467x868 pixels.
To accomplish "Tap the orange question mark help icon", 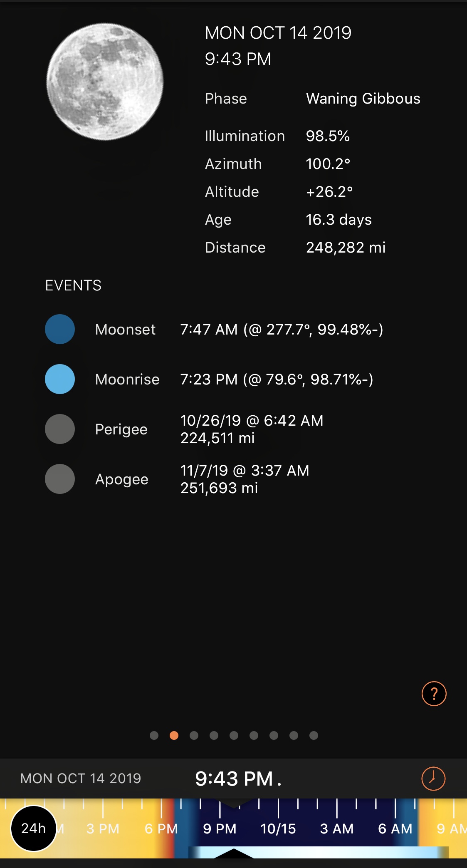I will point(434,694).
